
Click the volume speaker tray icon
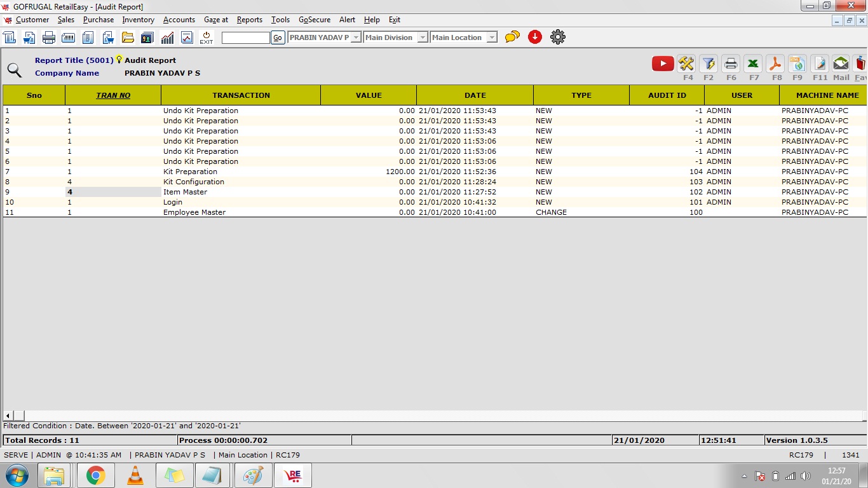pos(806,476)
